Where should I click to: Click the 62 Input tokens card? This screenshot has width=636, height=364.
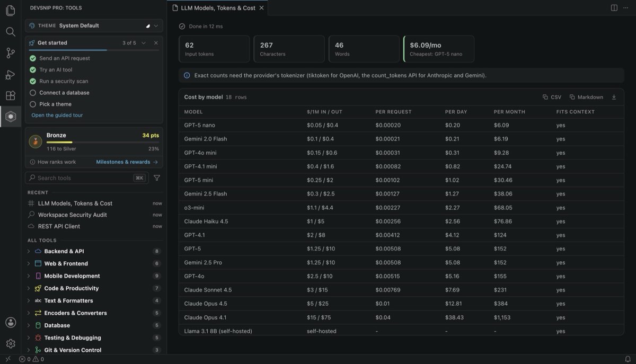point(214,49)
